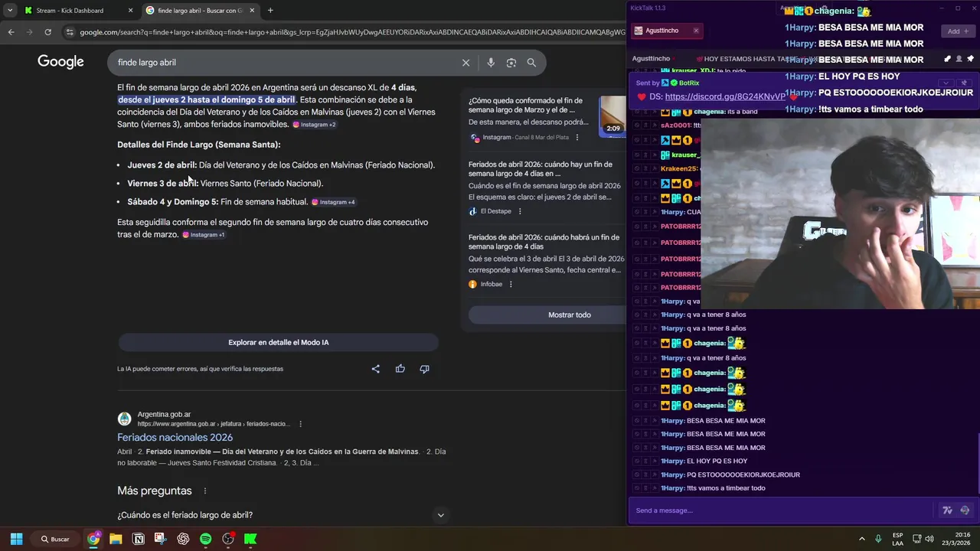Open Notion from the taskbar

[x=139, y=539]
